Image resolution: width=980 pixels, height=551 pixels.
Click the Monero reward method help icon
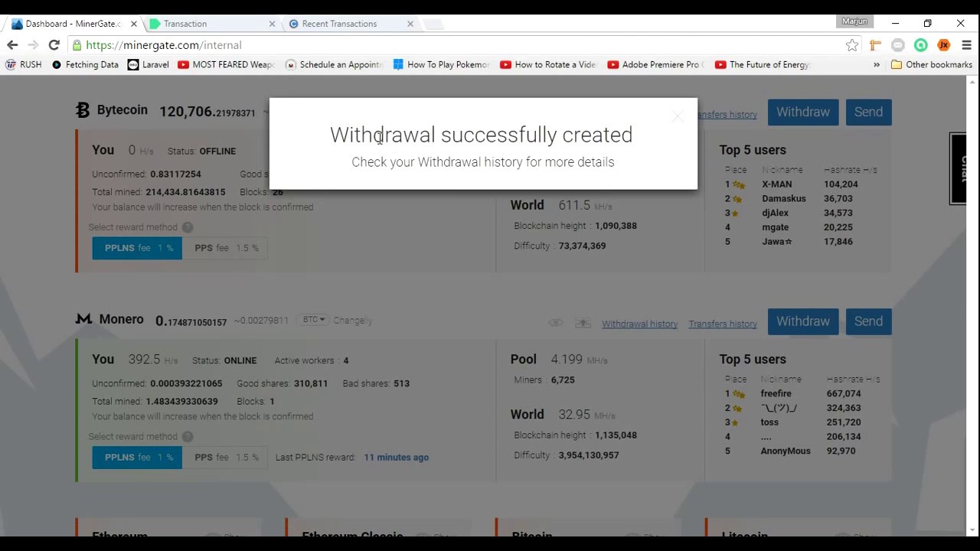tap(188, 437)
